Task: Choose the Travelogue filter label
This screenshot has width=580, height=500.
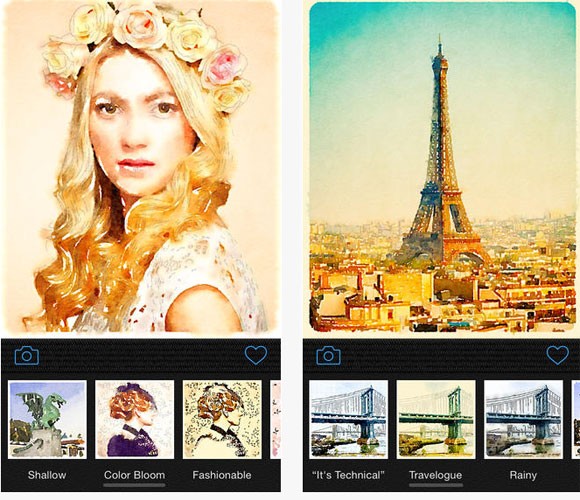Action: [435, 475]
